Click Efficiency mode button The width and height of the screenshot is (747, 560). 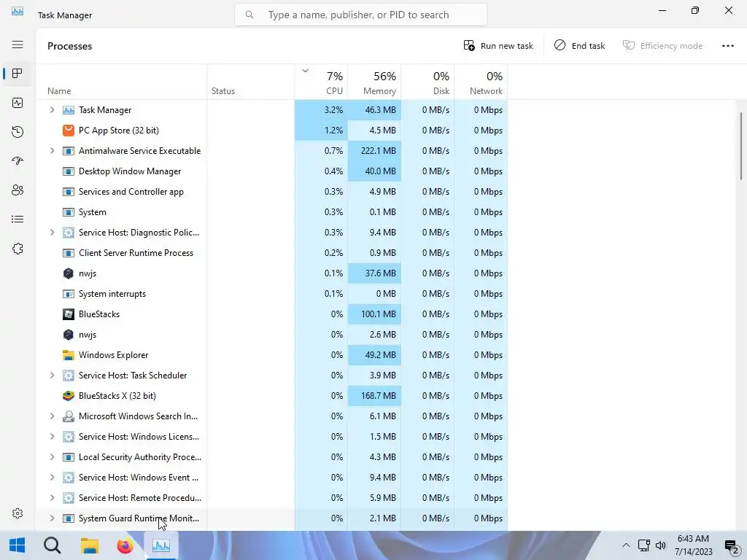662,46
